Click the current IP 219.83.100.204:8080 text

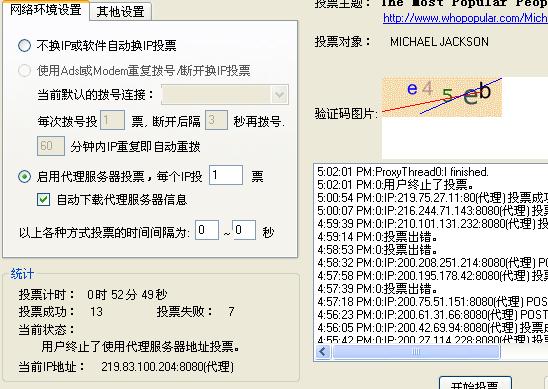point(167,367)
